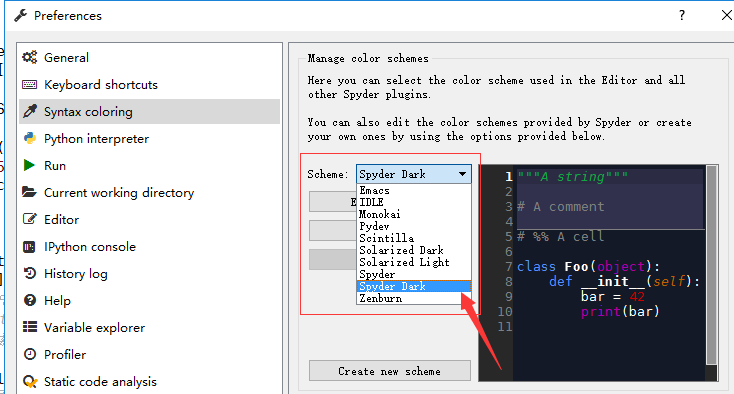The width and height of the screenshot is (734, 394).
Task: Choose Emacs from the scheme list
Action: [414, 190]
